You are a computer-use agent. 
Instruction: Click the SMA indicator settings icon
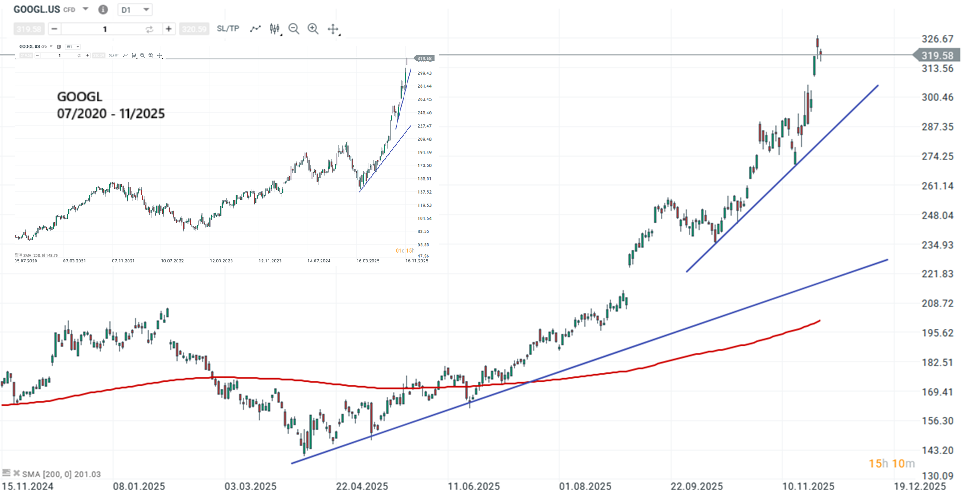pos(5,470)
